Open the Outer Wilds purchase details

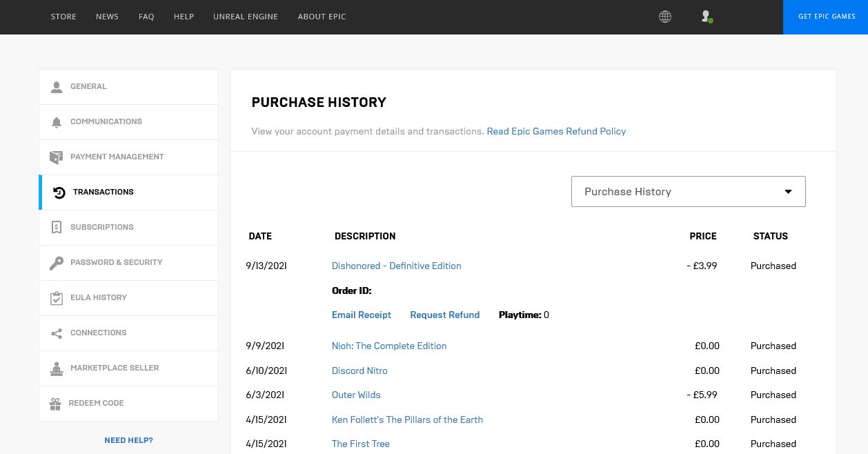[356, 395]
